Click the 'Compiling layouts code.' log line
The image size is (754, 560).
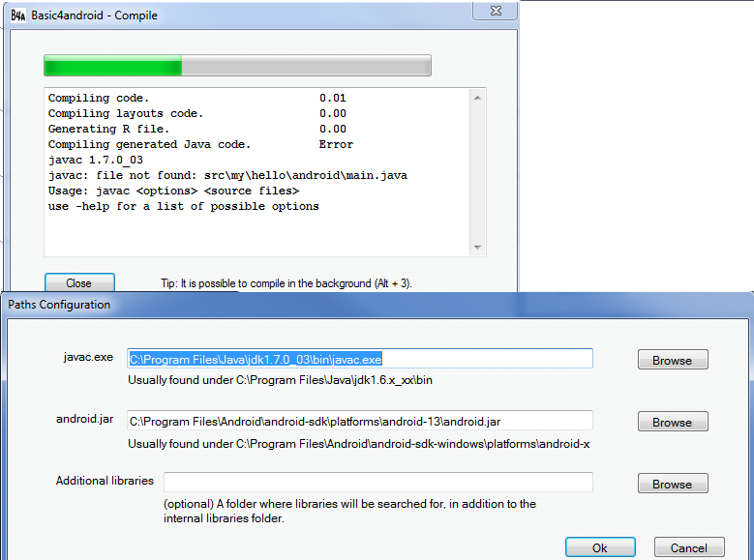[x=126, y=113]
